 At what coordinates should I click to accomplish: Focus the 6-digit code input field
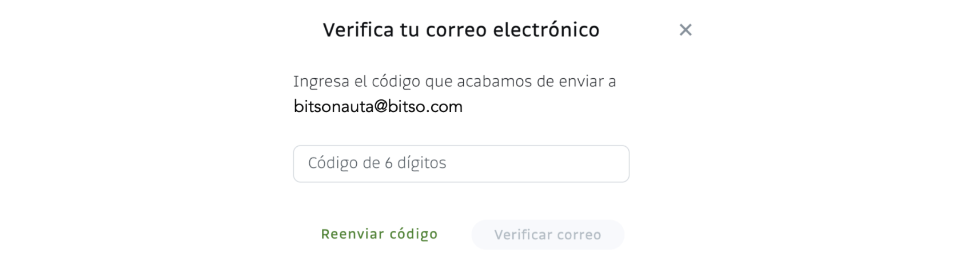[461, 163]
